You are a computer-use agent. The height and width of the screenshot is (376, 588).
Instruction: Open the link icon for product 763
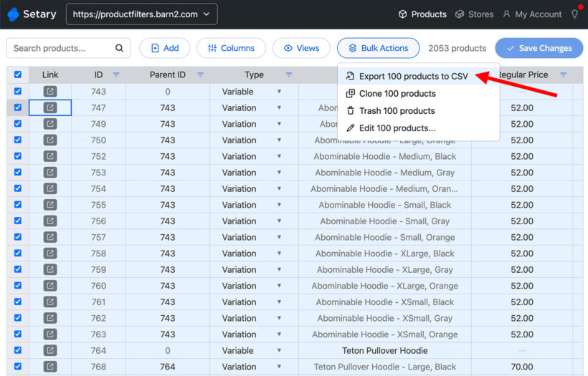(x=50, y=334)
